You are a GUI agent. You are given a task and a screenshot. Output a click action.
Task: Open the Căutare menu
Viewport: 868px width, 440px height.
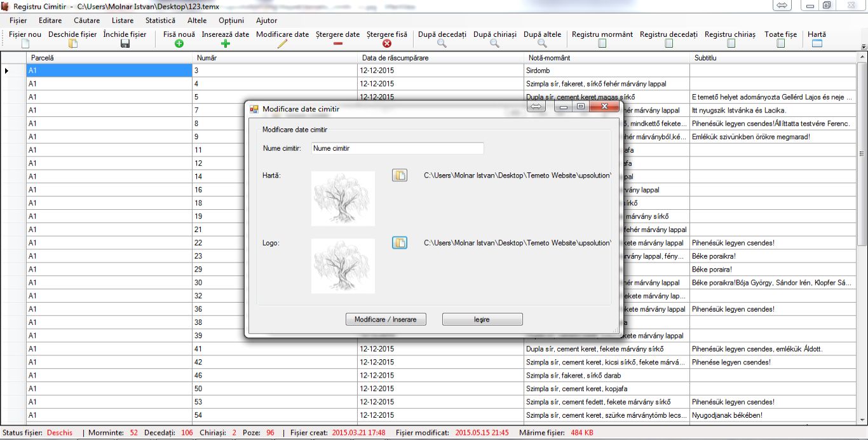point(86,20)
